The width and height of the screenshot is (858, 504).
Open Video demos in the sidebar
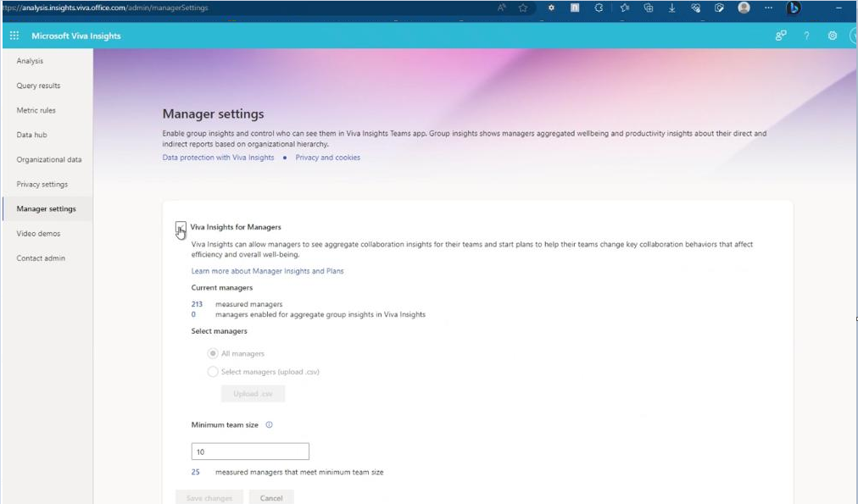tap(38, 234)
